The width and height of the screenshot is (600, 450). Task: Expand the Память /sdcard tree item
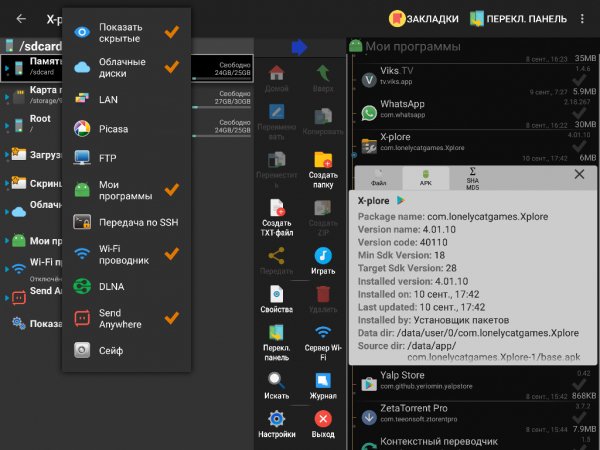click(x=6, y=68)
